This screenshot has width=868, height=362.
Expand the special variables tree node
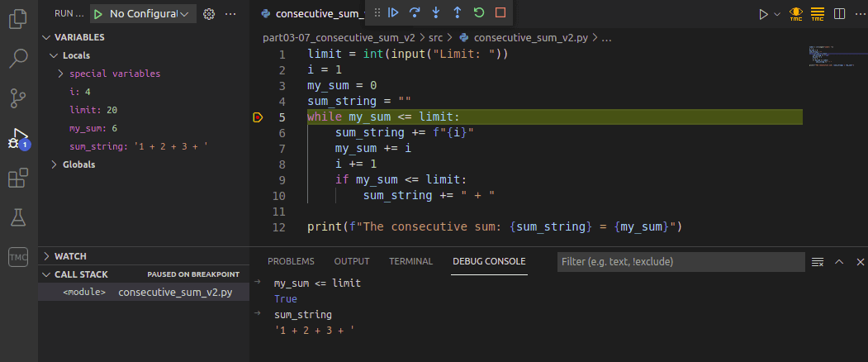tap(61, 74)
